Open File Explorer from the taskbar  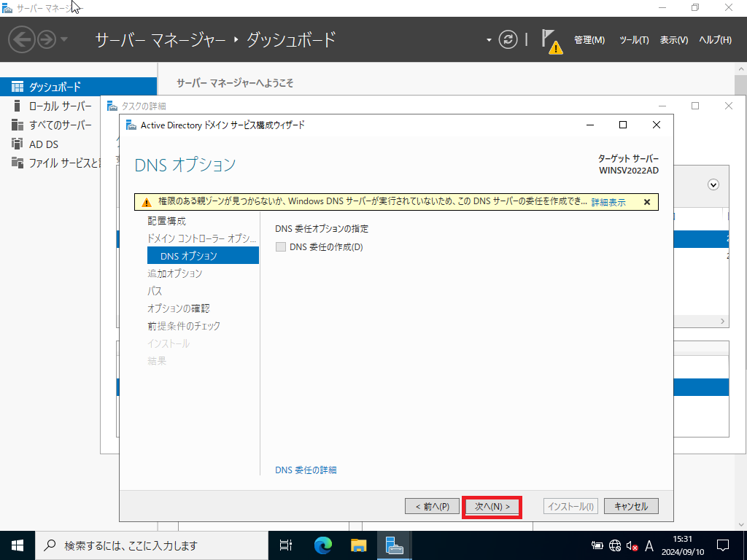click(x=358, y=545)
